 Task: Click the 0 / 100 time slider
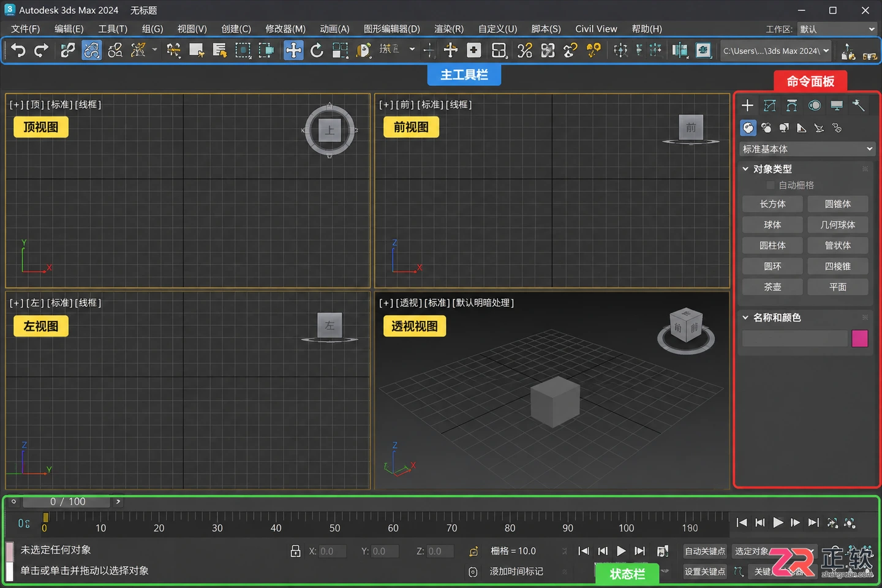[x=67, y=502]
